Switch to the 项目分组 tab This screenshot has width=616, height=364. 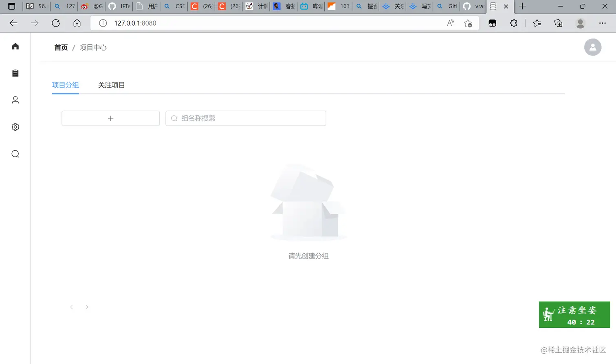pyautogui.click(x=65, y=85)
